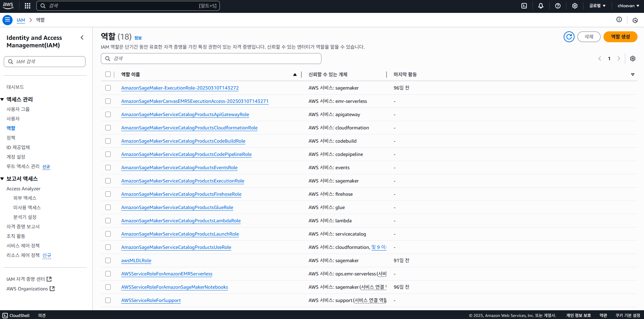The width and height of the screenshot is (644, 319).
Task: Open AWSServiceRoleForAmazonEMRServerless link
Action: 167,274
